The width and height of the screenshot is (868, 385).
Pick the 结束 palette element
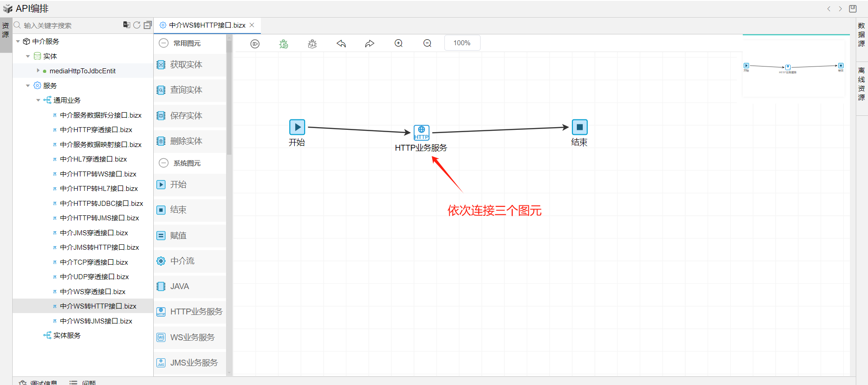pos(190,210)
